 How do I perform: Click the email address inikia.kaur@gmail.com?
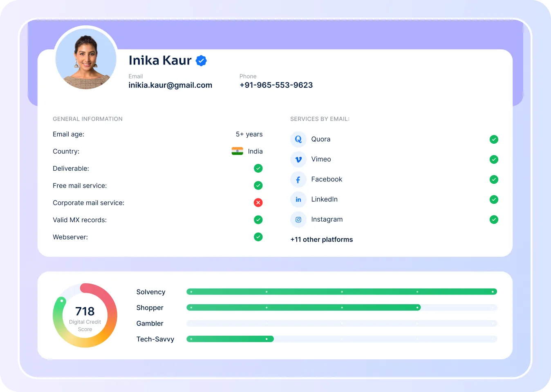170,85
